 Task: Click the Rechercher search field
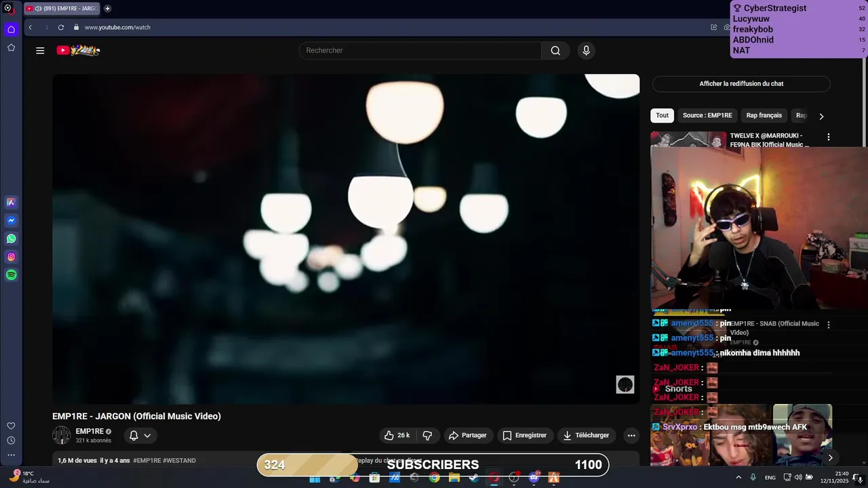420,50
